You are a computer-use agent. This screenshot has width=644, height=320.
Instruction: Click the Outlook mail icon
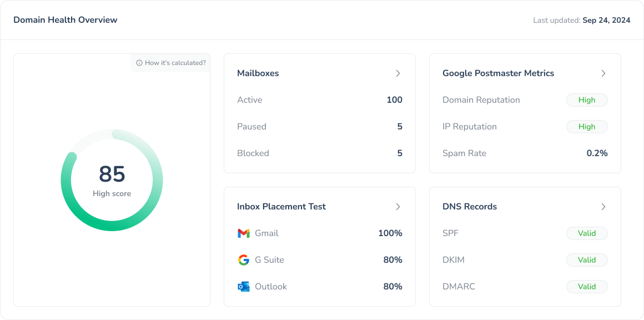tap(243, 287)
